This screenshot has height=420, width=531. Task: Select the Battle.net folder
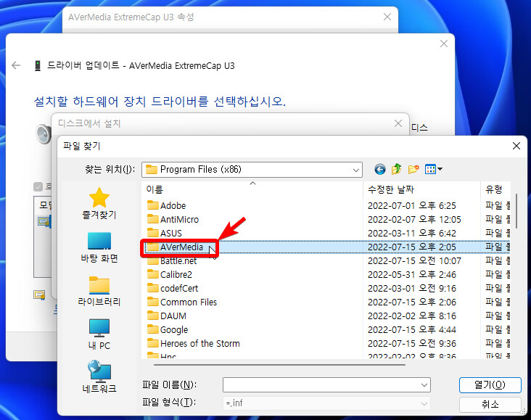172,261
